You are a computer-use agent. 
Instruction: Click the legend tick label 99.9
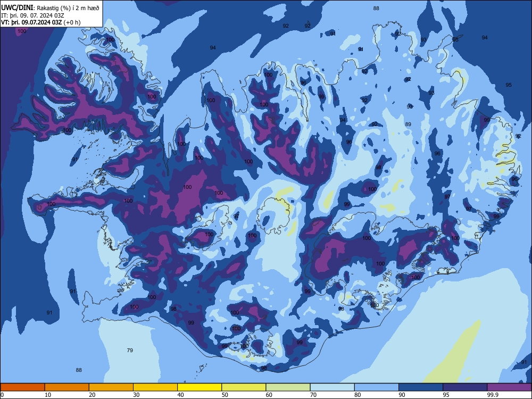click(493, 395)
